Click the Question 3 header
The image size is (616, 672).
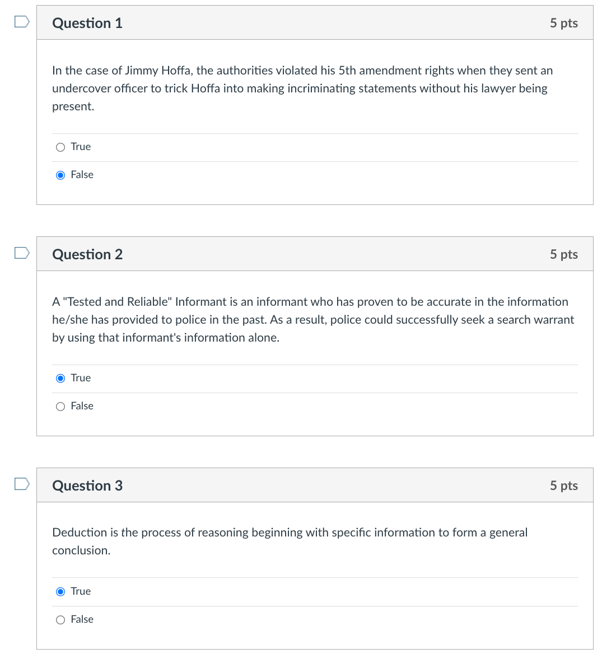[87, 486]
